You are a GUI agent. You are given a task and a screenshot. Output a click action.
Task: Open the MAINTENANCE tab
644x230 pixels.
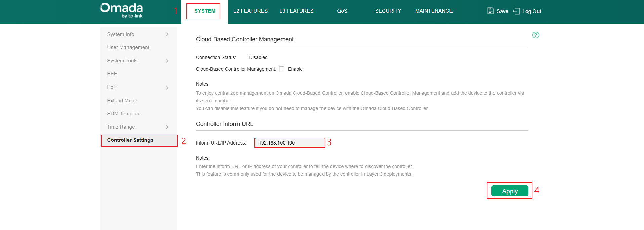point(434,11)
